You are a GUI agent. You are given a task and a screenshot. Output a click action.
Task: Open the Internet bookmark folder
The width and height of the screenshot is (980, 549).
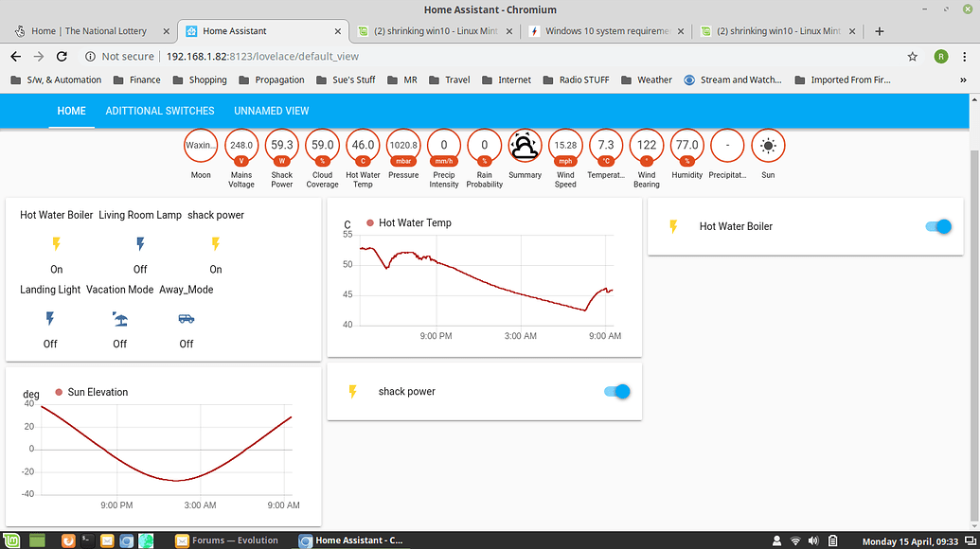coord(507,80)
